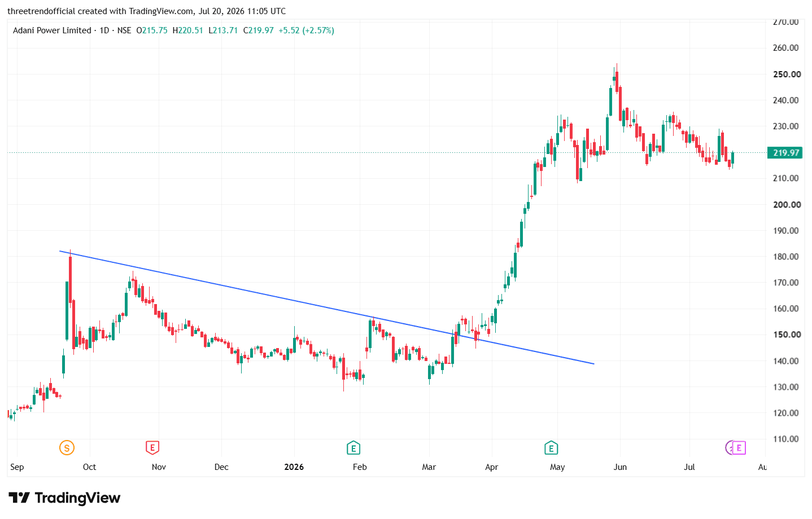Click the Jul label on time axis
This screenshot has height=519, width=812.
689,467
